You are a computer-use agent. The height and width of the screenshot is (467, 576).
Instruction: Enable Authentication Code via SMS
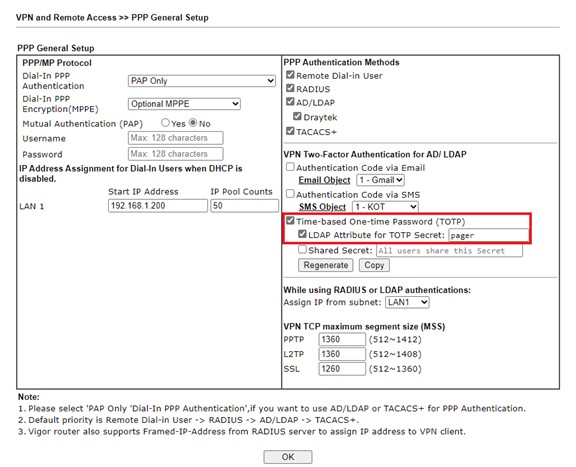(290, 194)
